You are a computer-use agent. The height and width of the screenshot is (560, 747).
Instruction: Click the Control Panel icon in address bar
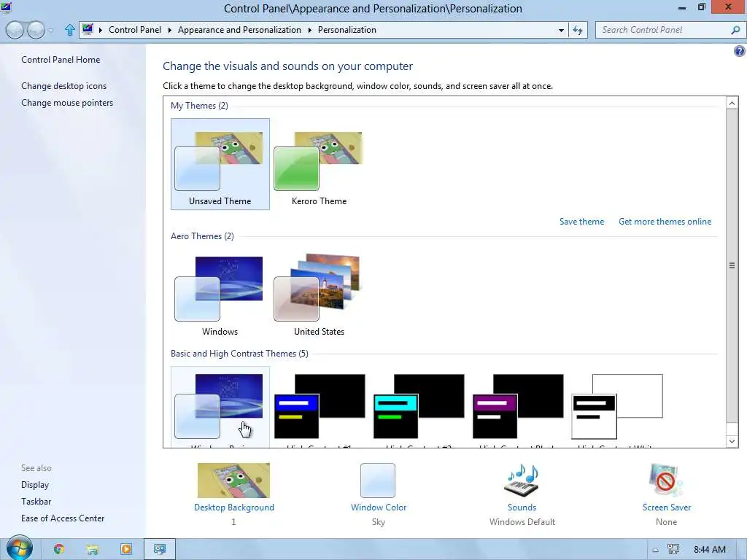pyautogui.click(x=88, y=29)
